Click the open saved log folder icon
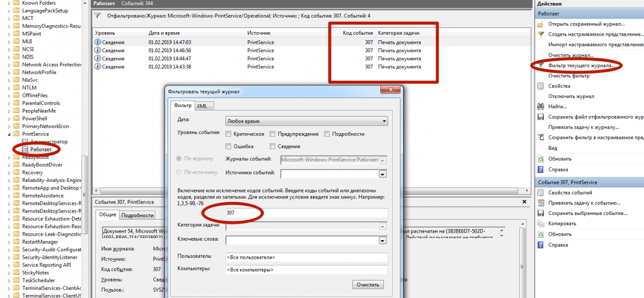Screen dimensions: 644x298 coord(541,24)
